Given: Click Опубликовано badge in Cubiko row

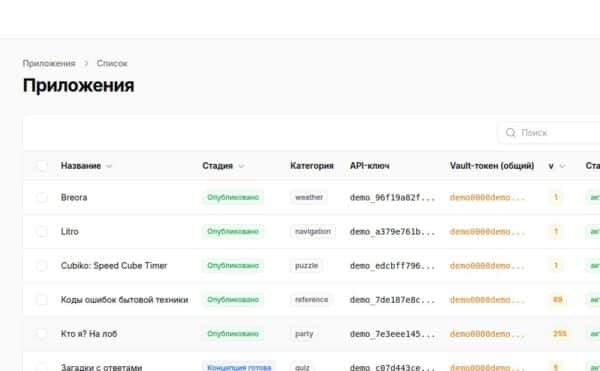Looking at the screenshot, I should [x=233, y=265].
